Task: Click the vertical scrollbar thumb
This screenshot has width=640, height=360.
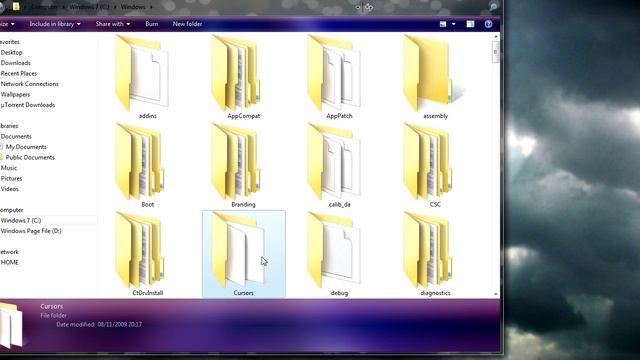Action: click(496, 52)
